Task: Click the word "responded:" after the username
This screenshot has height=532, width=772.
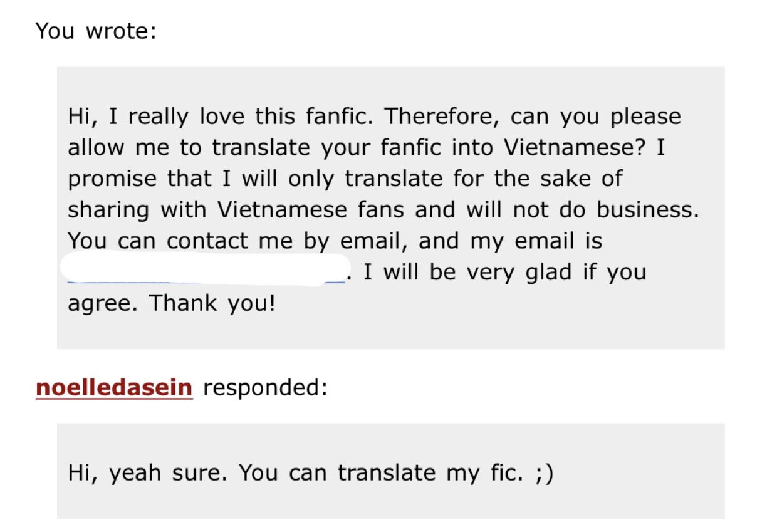Action: [x=265, y=388]
